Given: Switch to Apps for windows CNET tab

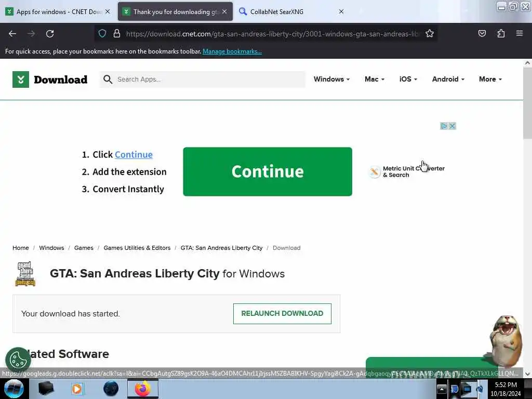Looking at the screenshot, I should pyautogui.click(x=58, y=12).
